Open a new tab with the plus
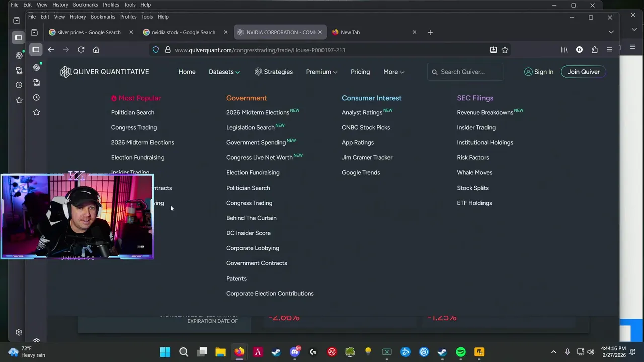 [430, 32]
